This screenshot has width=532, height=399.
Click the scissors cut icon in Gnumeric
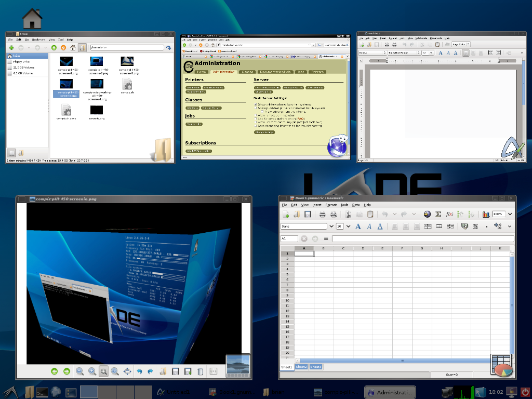click(348, 214)
